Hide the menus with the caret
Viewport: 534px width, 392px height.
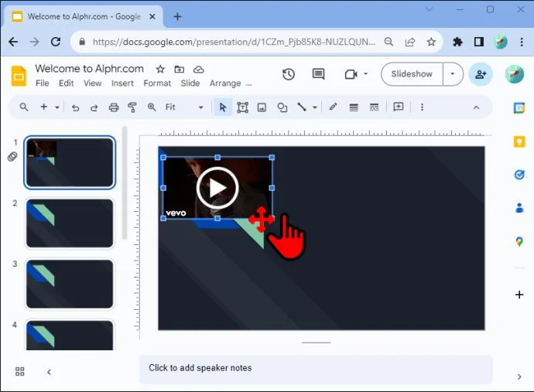click(x=476, y=107)
